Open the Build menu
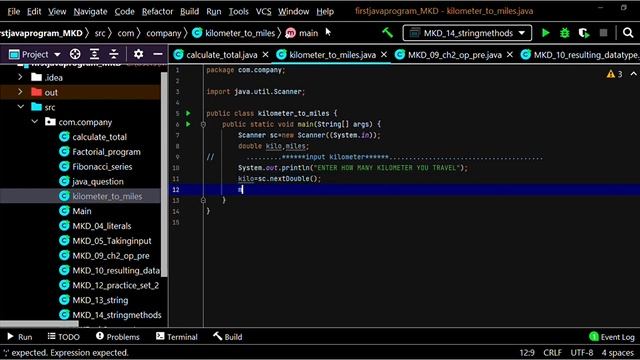 189,11
